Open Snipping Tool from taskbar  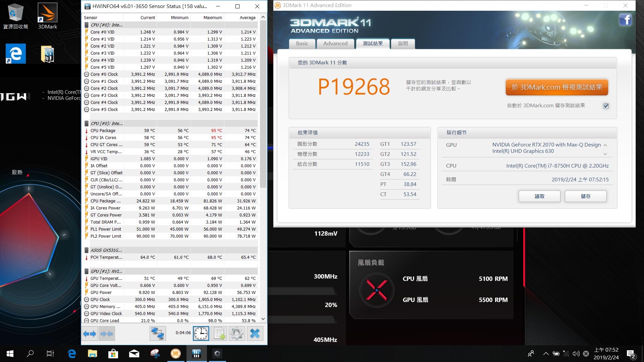(x=155, y=353)
